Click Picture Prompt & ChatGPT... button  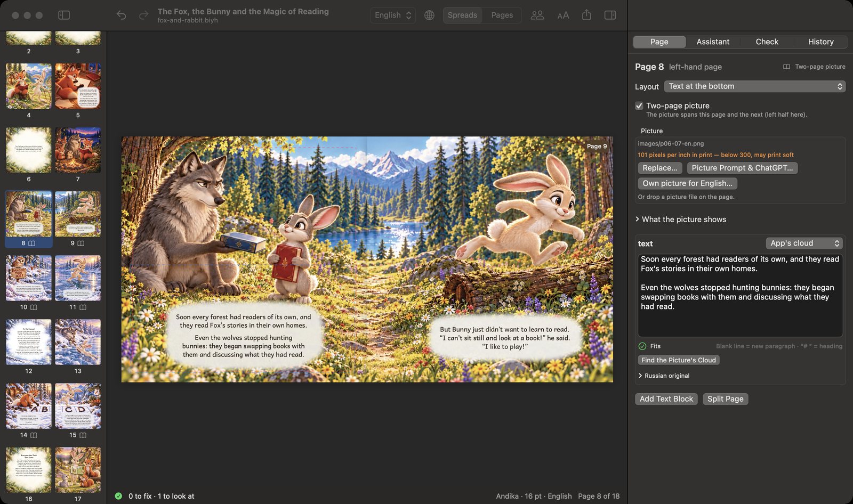[742, 168]
